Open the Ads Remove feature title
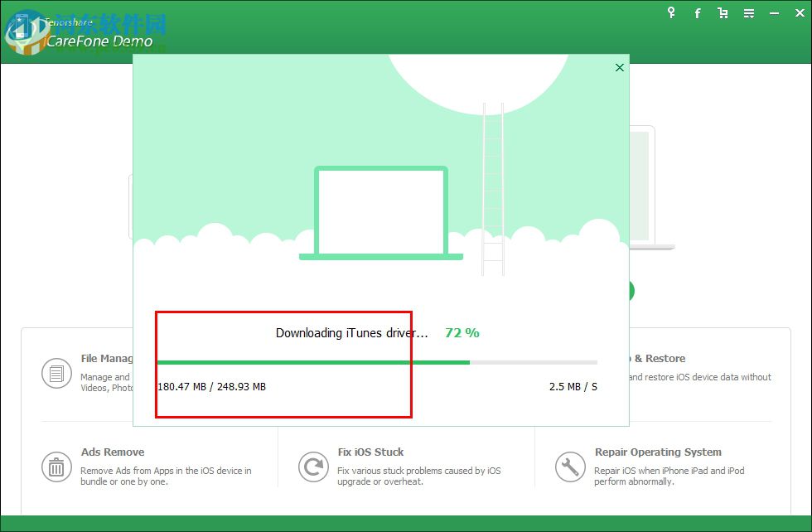This screenshot has width=812, height=532. [113, 452]
